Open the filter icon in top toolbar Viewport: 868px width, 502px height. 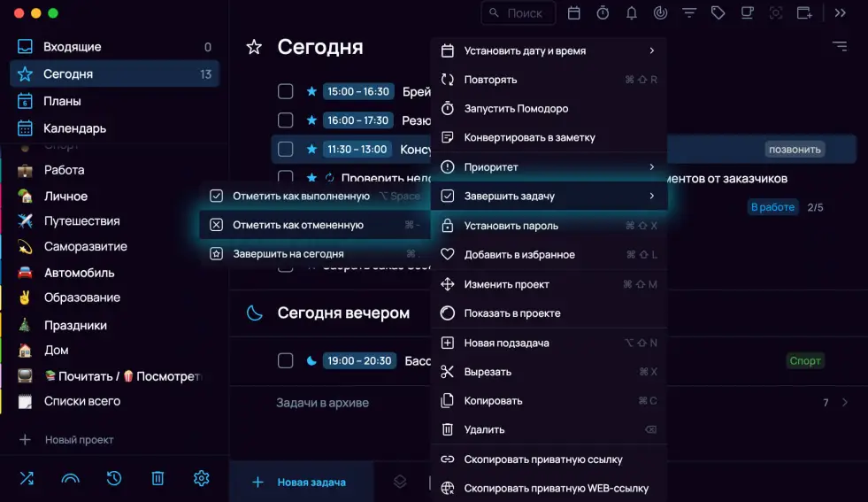click(688, 13)
